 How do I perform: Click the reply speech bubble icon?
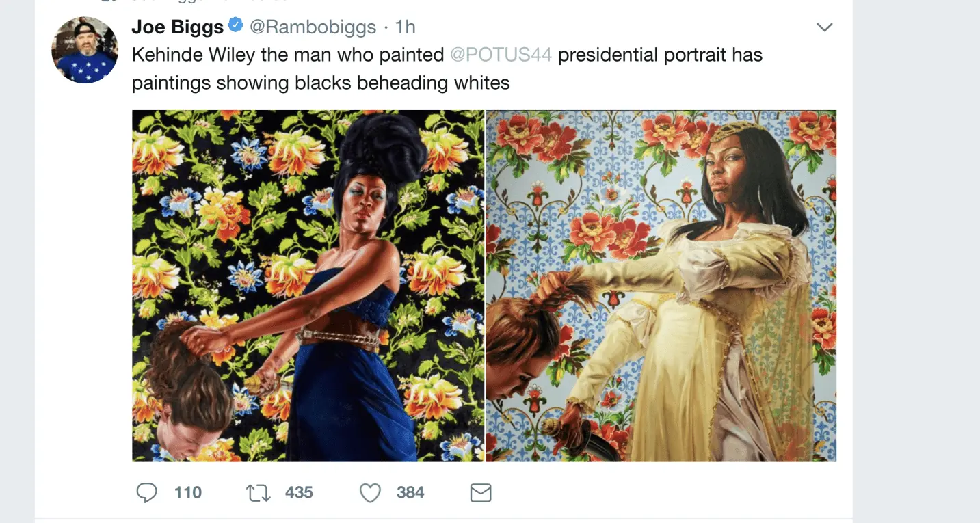pos(146,493)
